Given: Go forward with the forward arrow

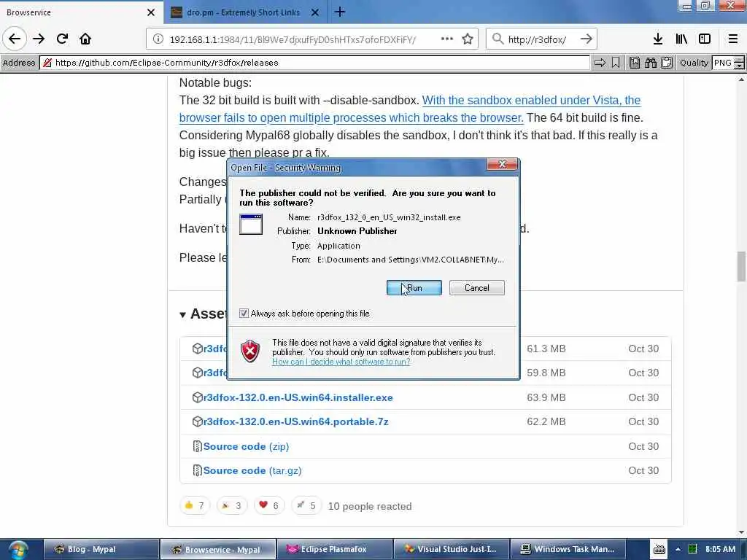Looking at the screenshot, I should [39, 39].
